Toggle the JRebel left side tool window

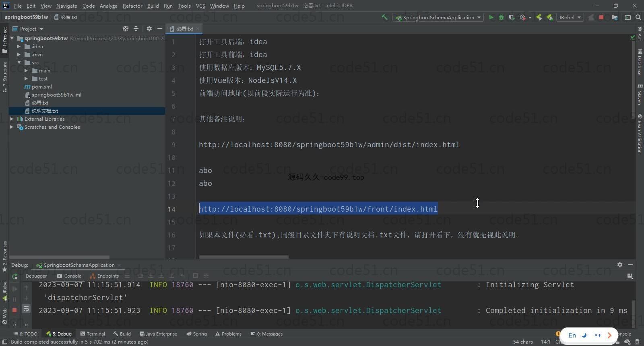point(5,290)
